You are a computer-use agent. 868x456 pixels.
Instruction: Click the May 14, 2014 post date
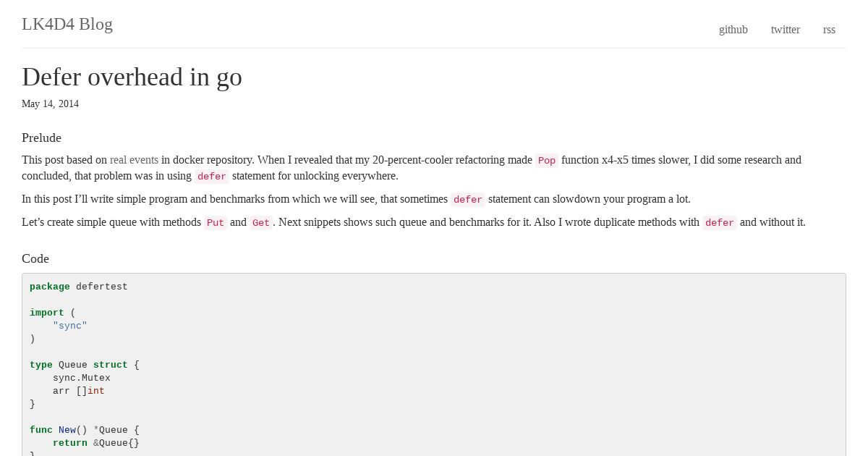tap(50, 104)
